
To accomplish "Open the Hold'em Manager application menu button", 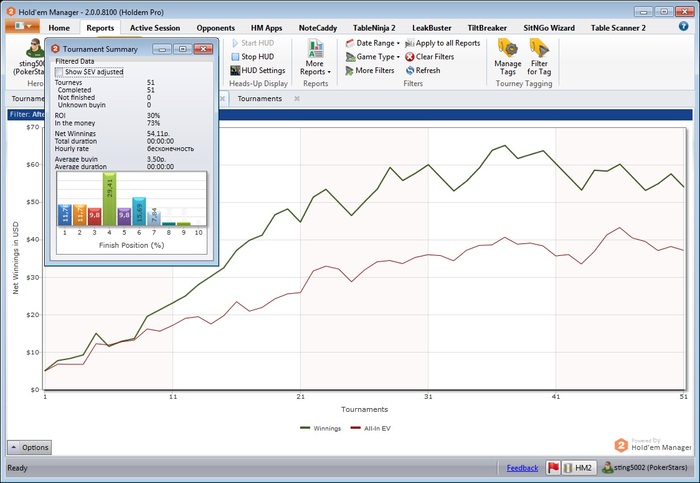I will [x=22, y=26].
